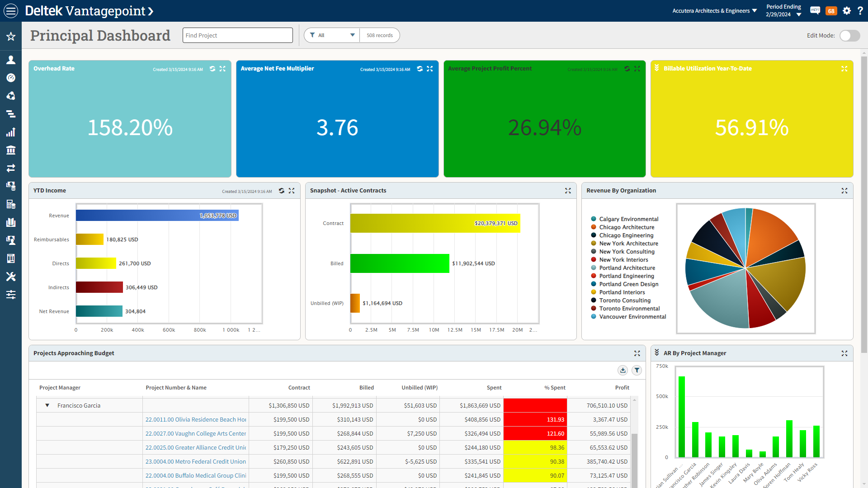Click the Find Project search field

click(x=237, y=35)
